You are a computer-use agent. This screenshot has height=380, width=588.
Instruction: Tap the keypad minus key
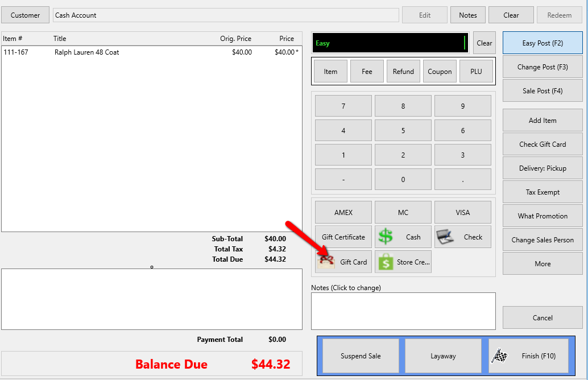pos(343,179)
